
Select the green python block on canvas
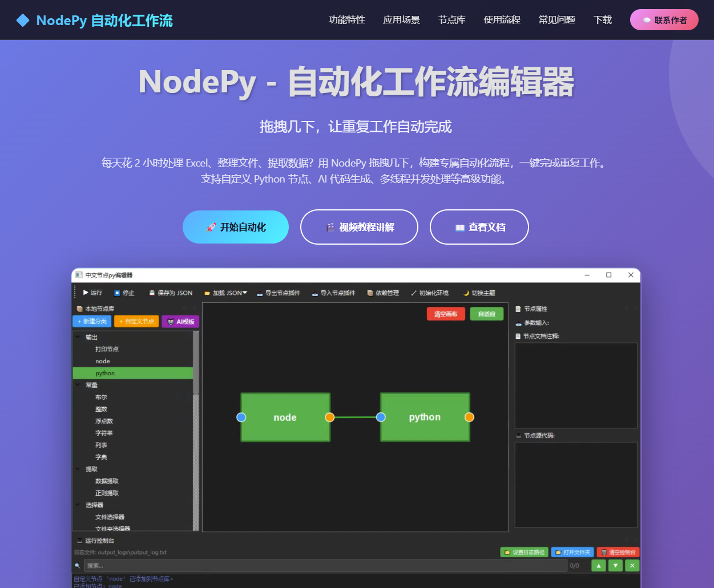click(x=425, y=417)
